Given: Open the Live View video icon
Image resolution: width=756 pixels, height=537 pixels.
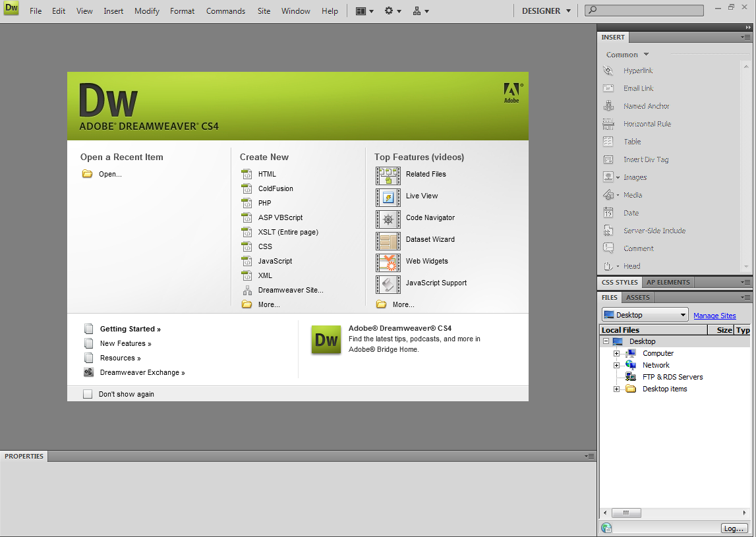Looking at the screenshot, I should (388, 198).
